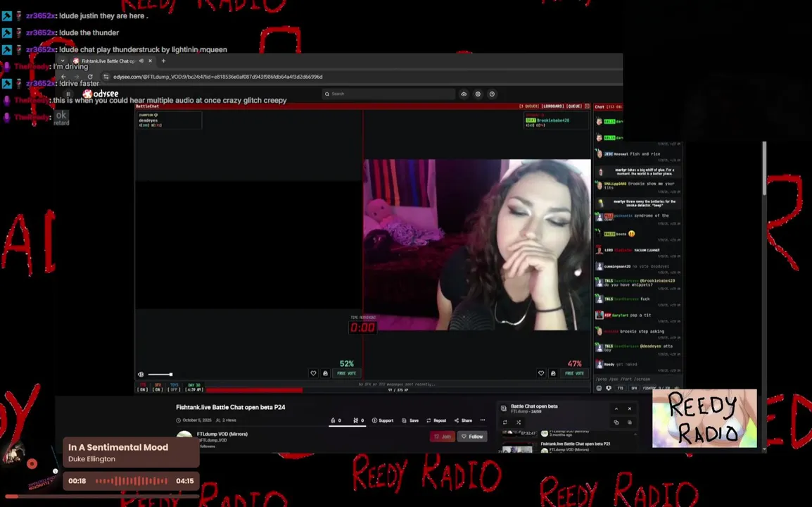Screen dimensions: 812x507
Task: Click the battle chat message input field
Action: click(x=637, y=379)
